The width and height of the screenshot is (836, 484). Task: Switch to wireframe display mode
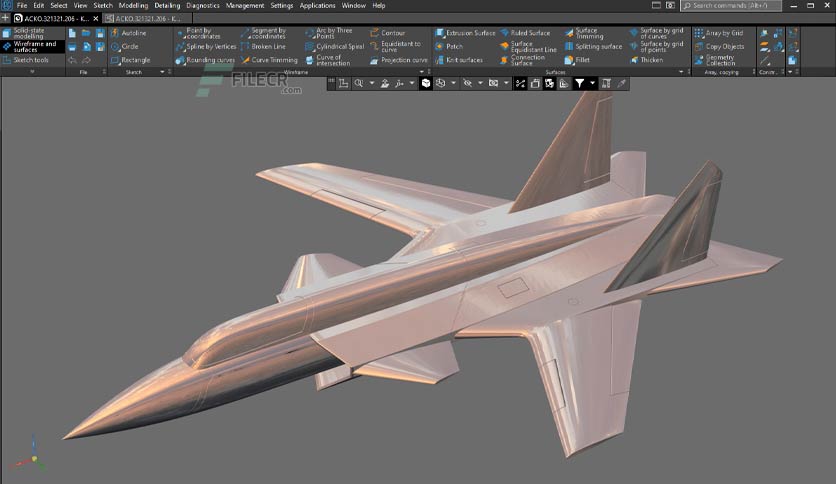440,83
